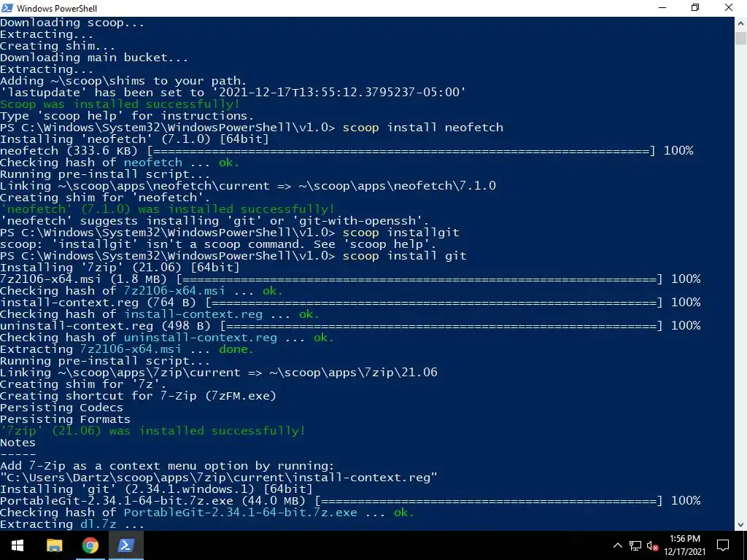This screenshot has width=747, height=560.
Task: Click 'Extracting 7z2106-x64.msi ... done.' line
Action: point(127,349)
